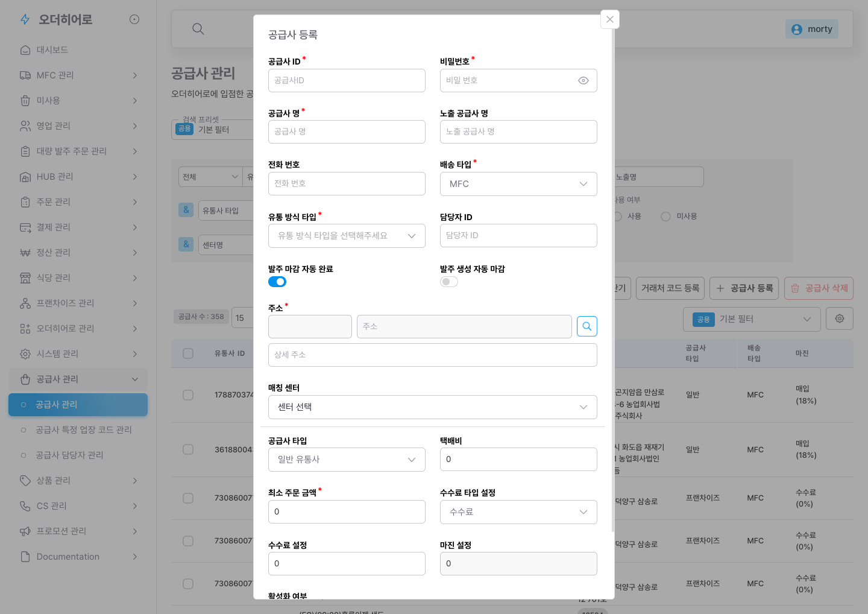868x614 pixels.
Task: Open the 대시보드 menu item
Action: 78,50
